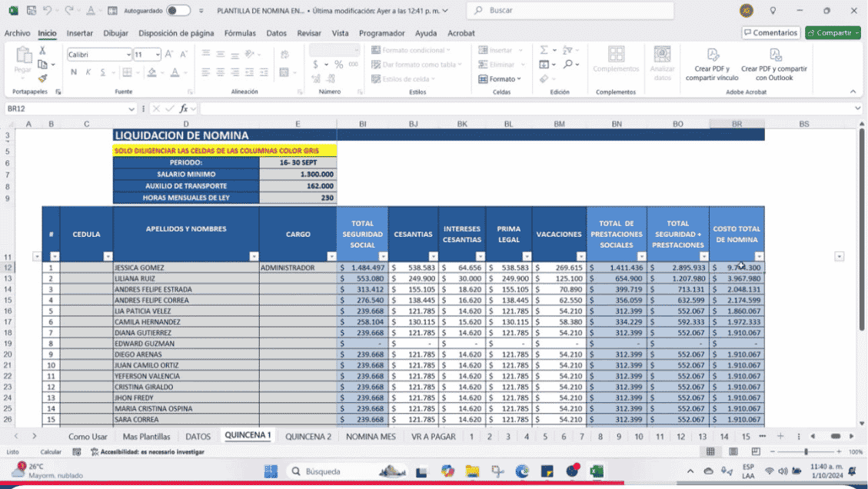Toggle the Autoguardado switch

178,11
